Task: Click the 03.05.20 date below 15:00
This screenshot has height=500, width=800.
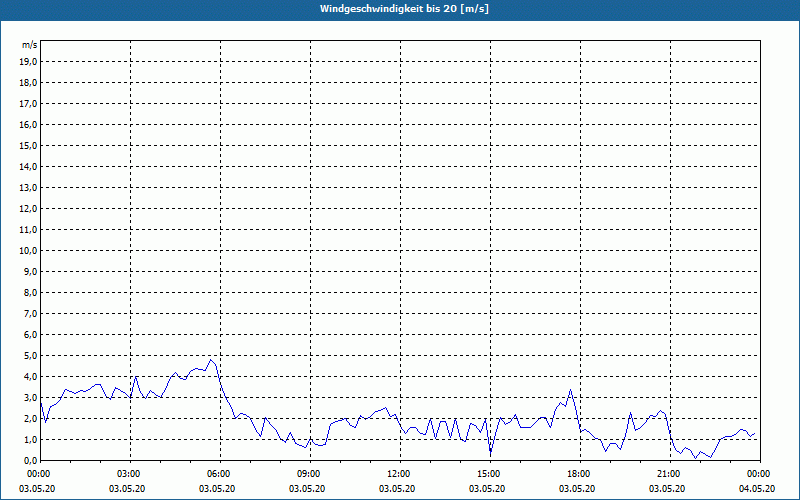Action: (487, 489)
